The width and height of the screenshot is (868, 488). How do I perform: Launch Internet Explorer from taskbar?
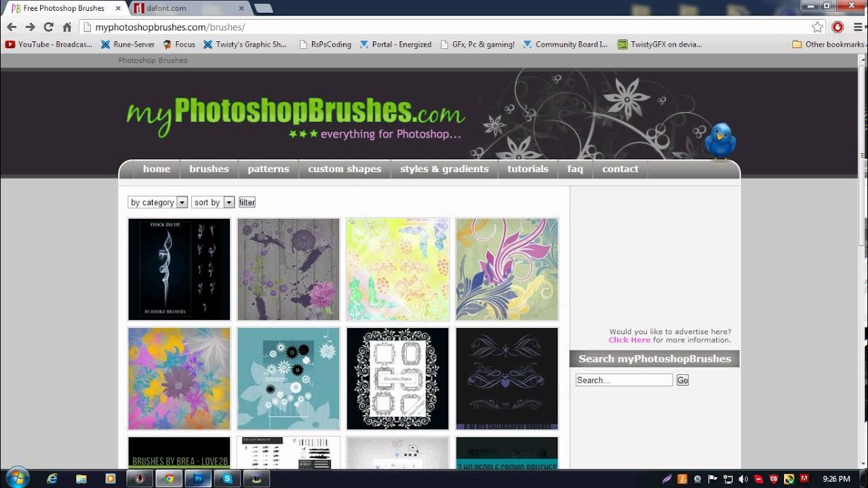click(52, 479)
